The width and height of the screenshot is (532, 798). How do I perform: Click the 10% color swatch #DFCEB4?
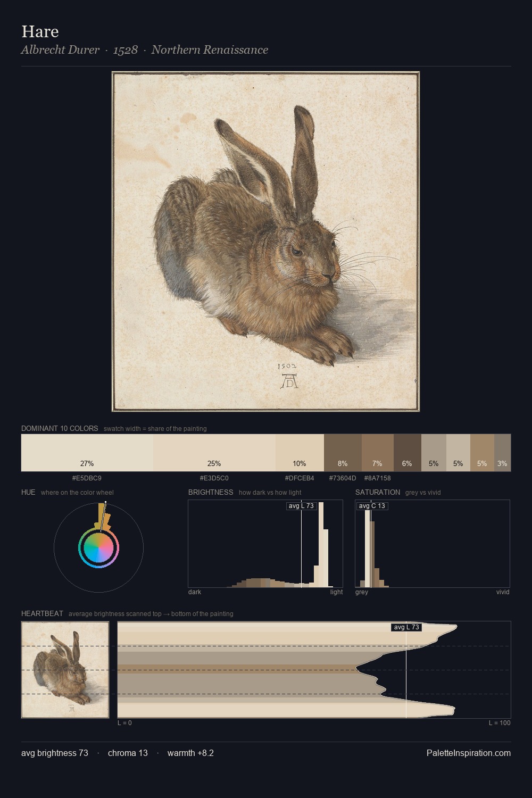tap(300, 453)
